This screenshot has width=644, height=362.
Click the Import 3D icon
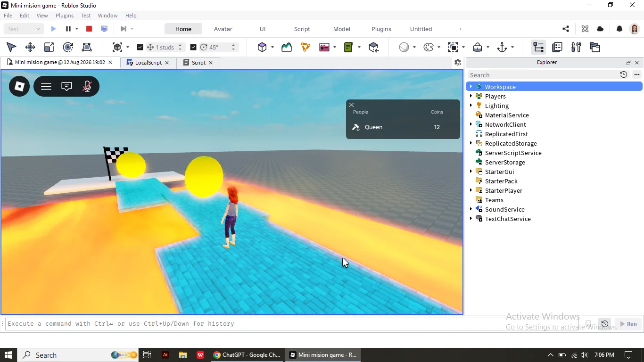[374, 47]
